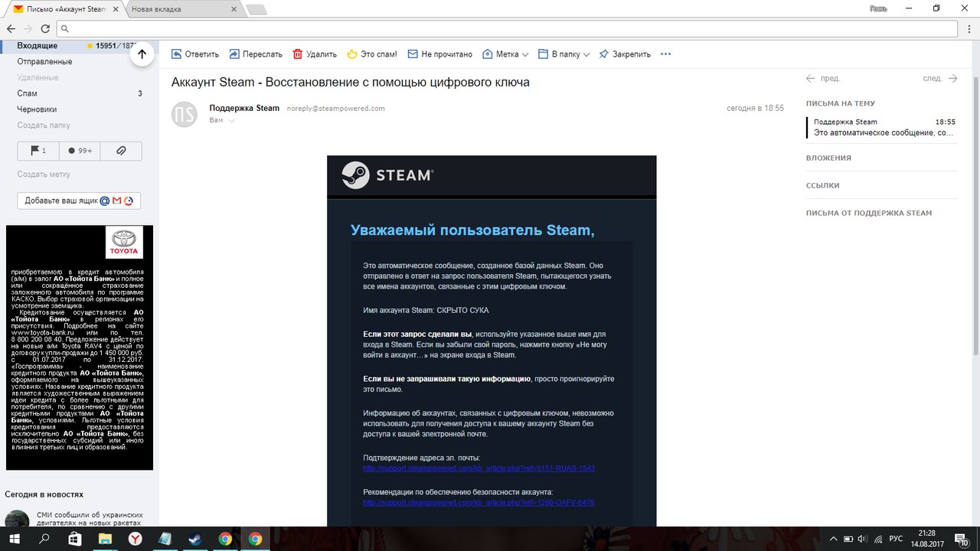This screenshot has width=980, height=551.
Task: Click the sender avatar circle
Action: click(x=185, y=114)
